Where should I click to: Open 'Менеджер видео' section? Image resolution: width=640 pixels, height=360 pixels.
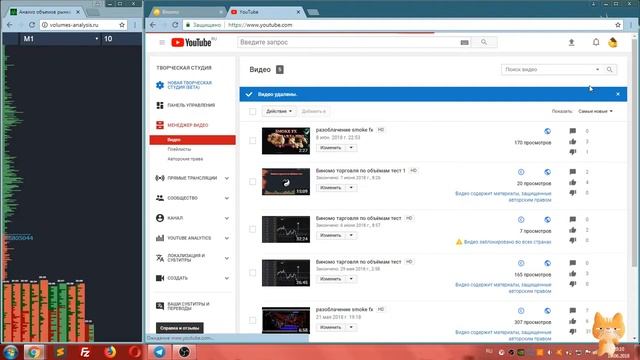187,125
